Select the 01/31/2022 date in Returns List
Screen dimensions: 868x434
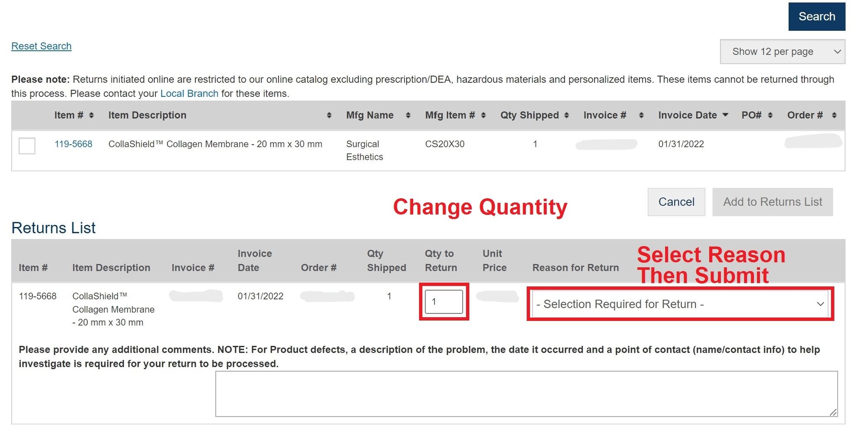coord(260,296)
